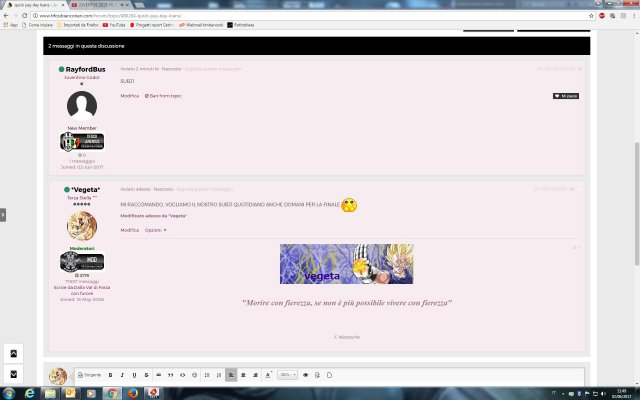Insert a code block using the code icon

coord(182,375)
